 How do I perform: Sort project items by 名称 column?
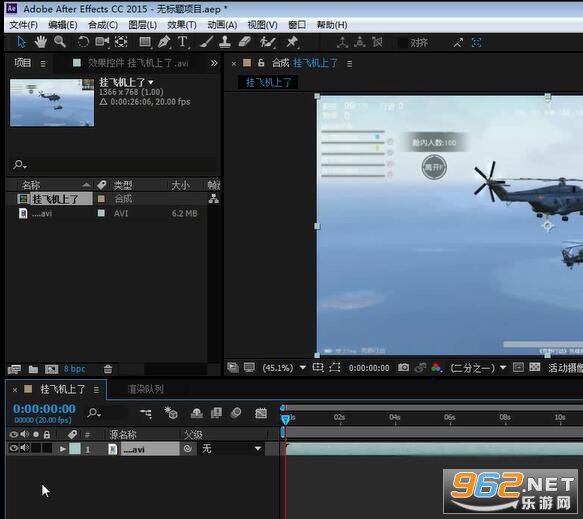(30, 185)
